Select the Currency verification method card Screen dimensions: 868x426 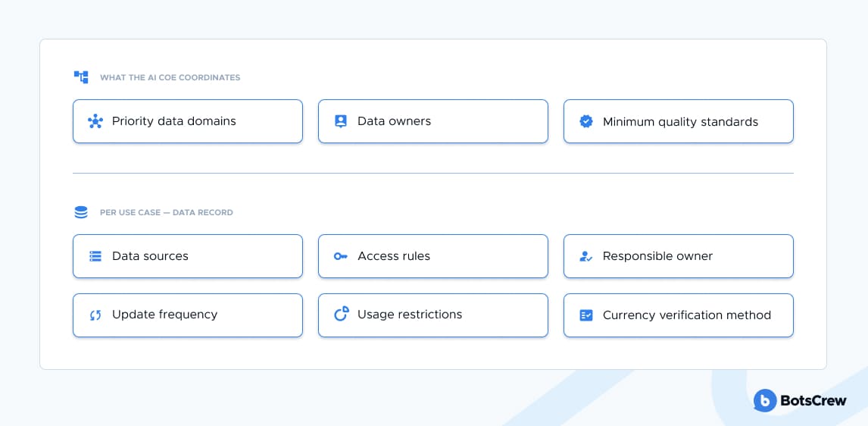(x=678, y=315)
